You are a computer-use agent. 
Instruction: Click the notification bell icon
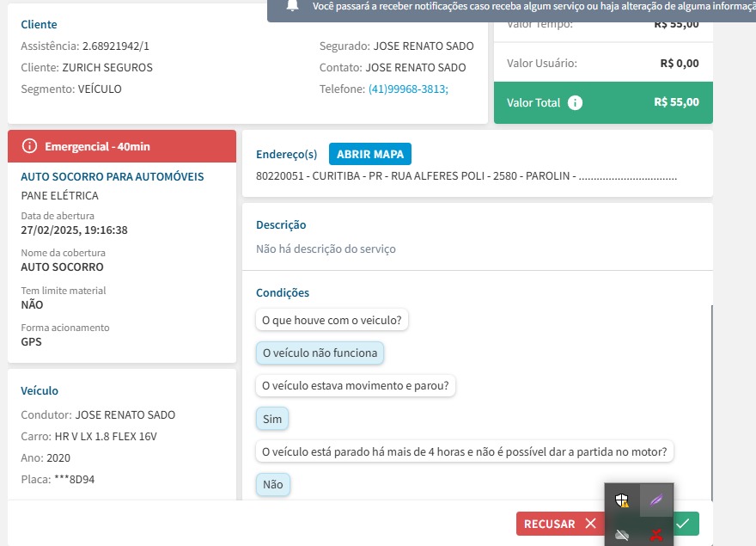click(292, 5)
